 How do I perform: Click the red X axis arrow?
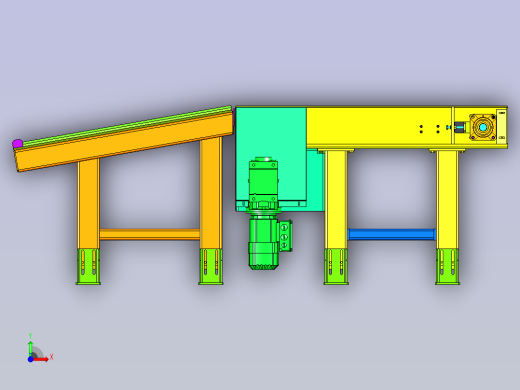coord(41,359)
